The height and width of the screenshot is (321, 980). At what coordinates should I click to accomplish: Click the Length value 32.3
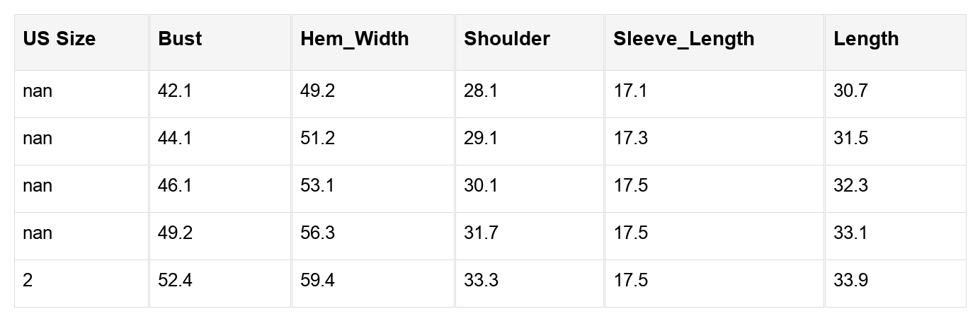tap(850, 186)
